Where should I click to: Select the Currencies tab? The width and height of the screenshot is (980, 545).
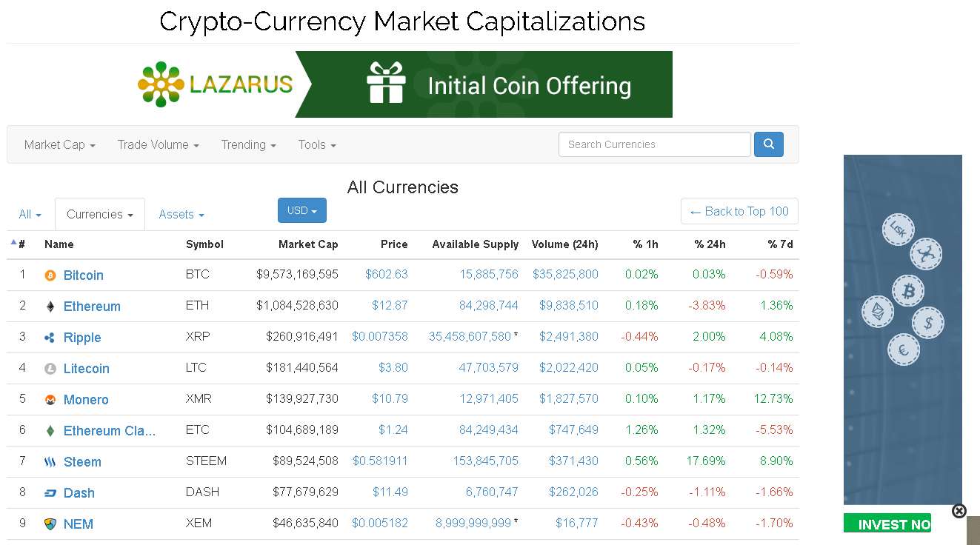[x=100, y=215]
